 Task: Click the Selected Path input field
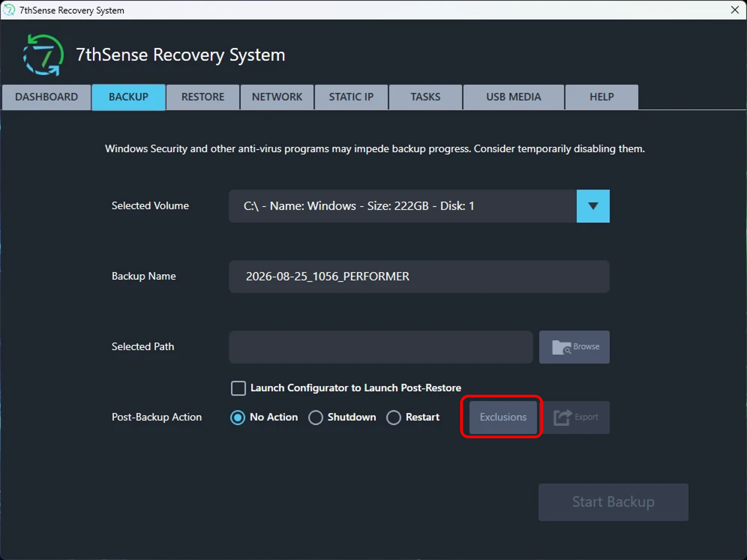point(381,347)
